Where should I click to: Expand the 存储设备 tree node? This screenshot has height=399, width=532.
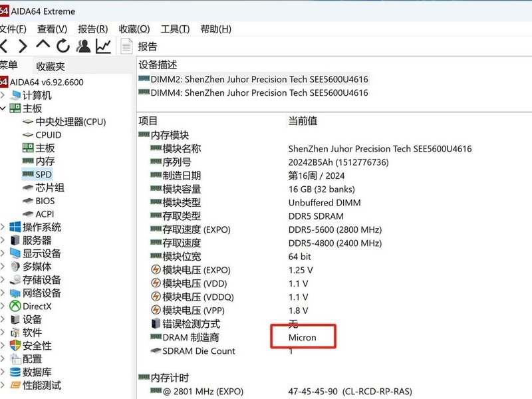coord(3,279)
